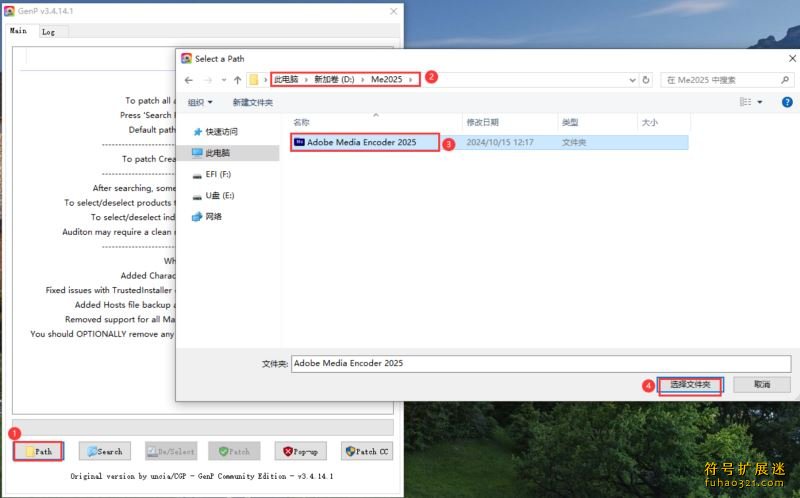Open the view options dropdown arrow

click(760, 102)
